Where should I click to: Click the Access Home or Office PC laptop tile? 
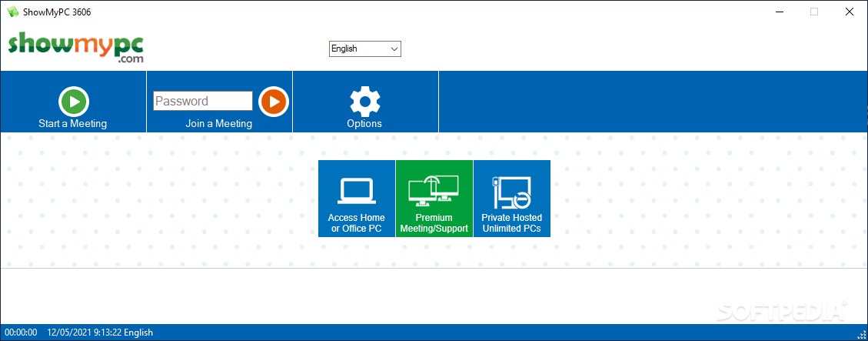[x=357, y=199]
